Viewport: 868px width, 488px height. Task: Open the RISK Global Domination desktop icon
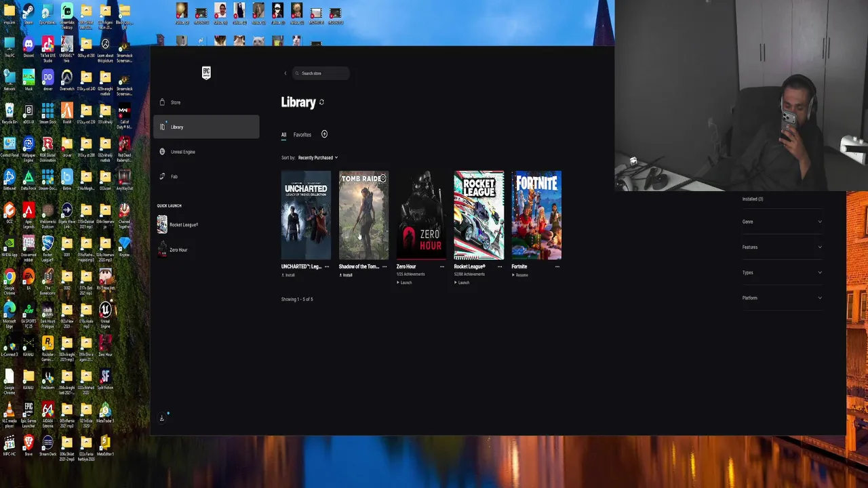tap(47, 148)
